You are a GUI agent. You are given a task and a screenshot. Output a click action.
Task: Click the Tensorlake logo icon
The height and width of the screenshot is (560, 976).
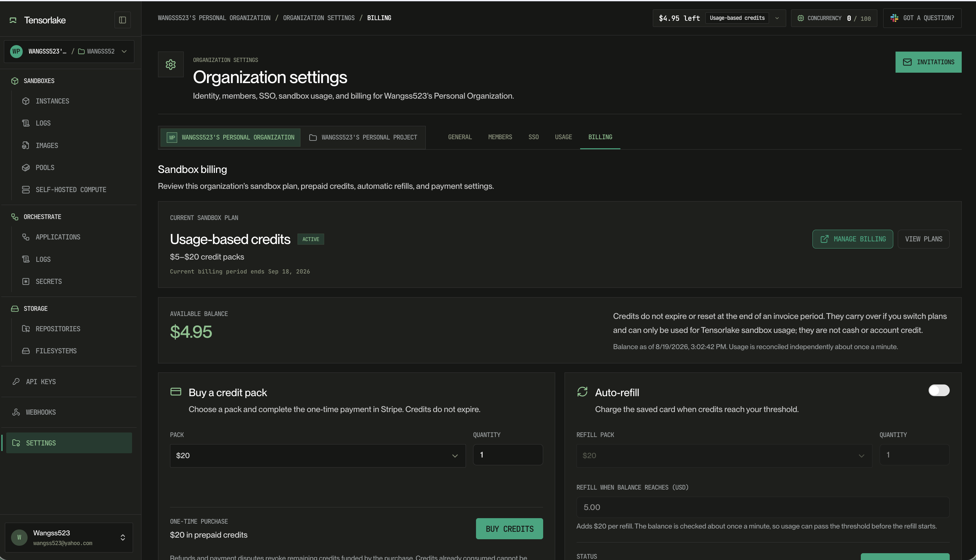coord(13,20)
